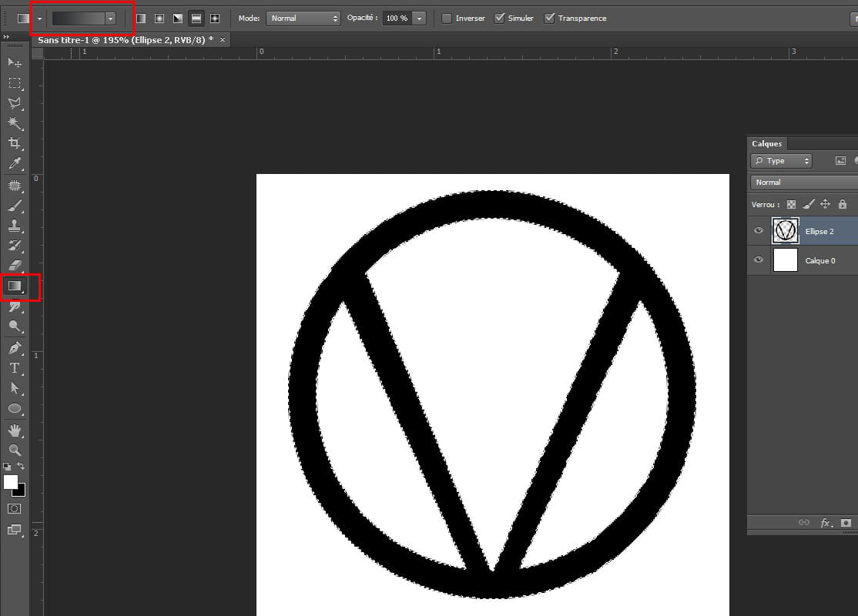This screenshot has height=616, width=858.
Task: Select the Polygonal Lasso tool
Action: coord(15,103)
